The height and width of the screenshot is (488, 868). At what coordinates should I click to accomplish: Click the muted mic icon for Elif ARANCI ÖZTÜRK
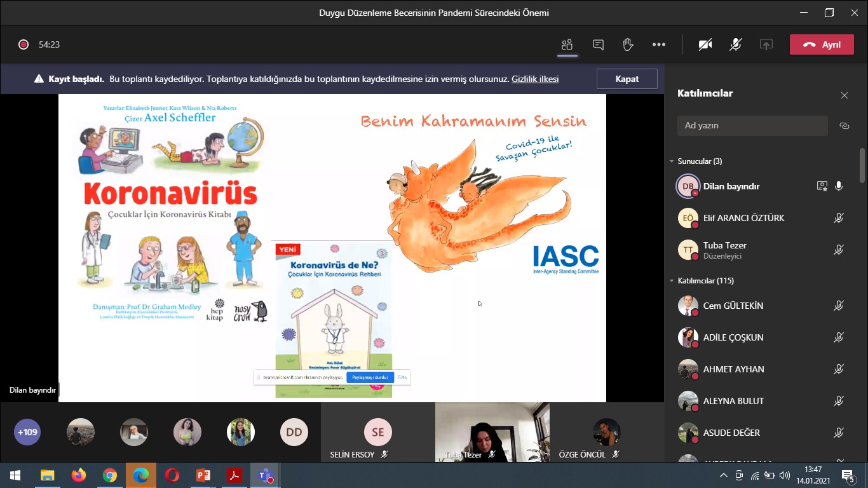(839, 218)
